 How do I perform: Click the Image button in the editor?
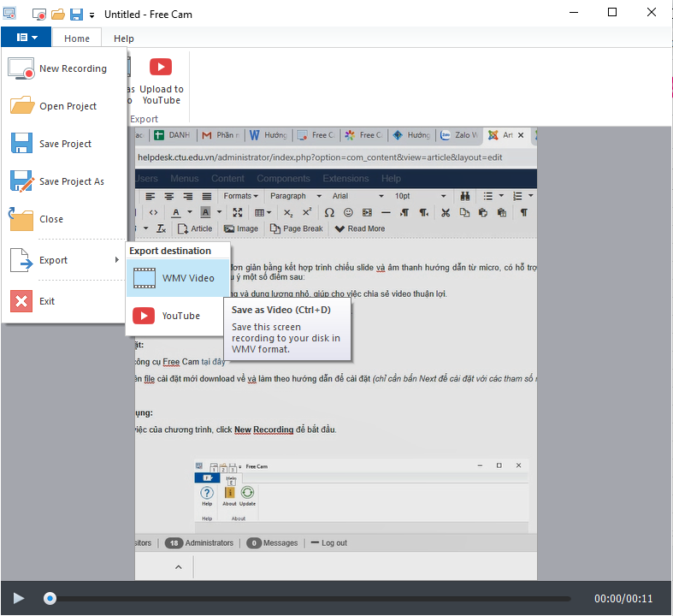click(241, 228)
